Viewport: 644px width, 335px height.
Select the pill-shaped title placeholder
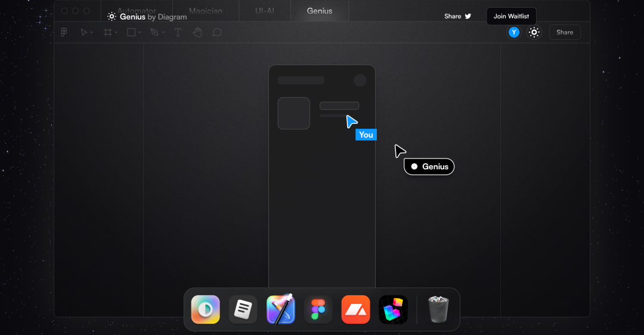pyautogui.click(x=339, y=106)
